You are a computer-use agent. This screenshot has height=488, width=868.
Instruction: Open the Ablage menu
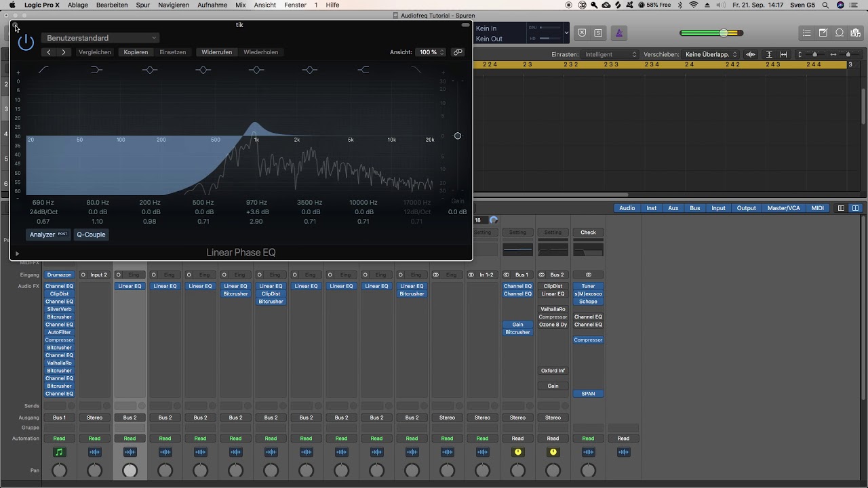[x=77, y=5]
